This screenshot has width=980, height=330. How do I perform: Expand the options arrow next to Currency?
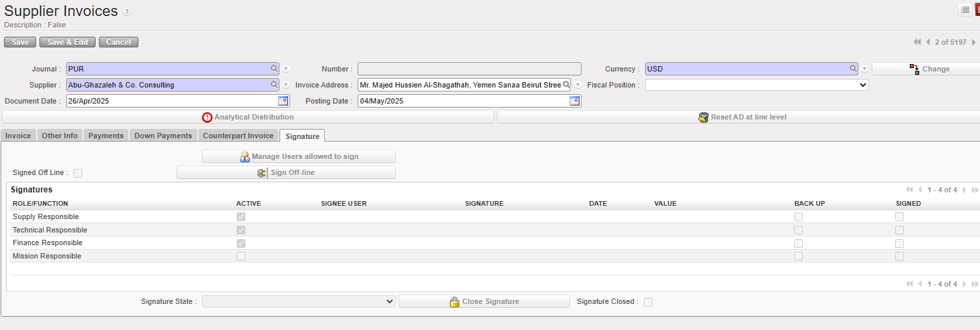[x=864, y=69]
